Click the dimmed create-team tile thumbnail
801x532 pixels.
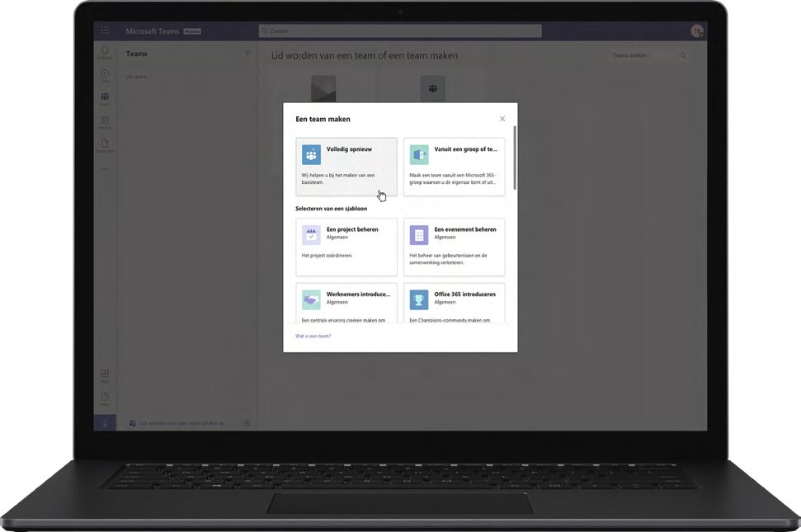point(323,89)
